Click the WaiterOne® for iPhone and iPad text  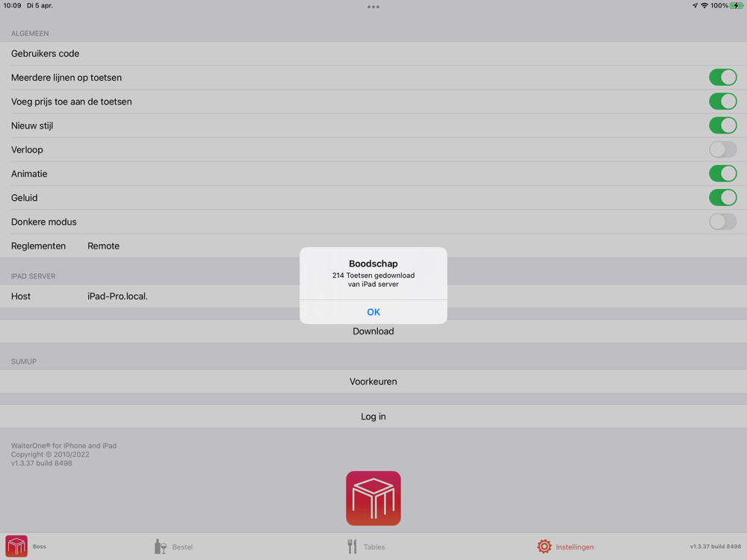click(x=63, y=446)
